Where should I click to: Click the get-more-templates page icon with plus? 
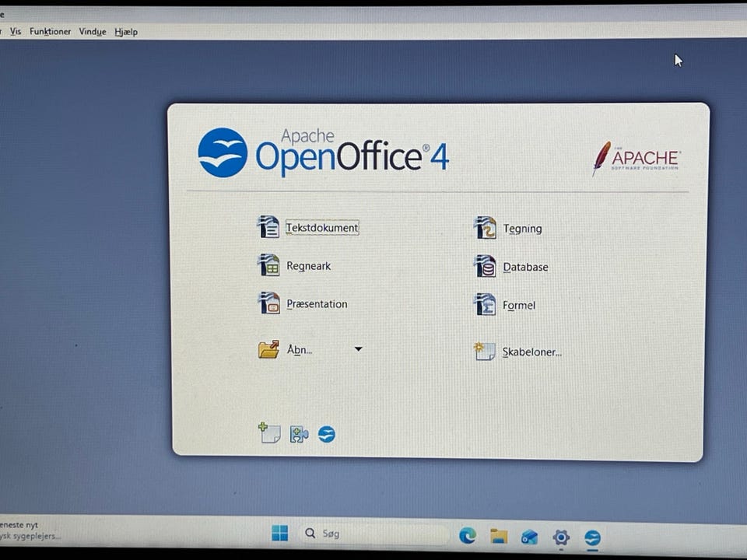pos(270,433)
